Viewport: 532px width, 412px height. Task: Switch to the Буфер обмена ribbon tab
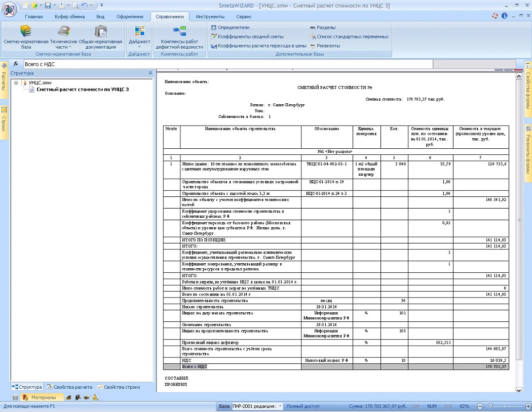[69, 17]
